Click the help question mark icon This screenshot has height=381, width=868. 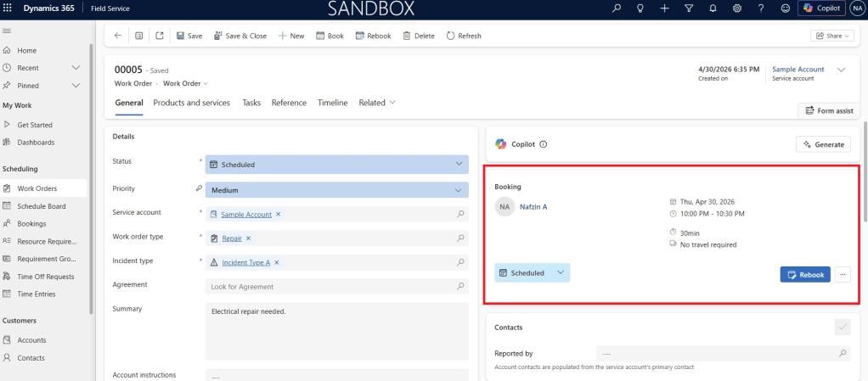coord(761,8)
